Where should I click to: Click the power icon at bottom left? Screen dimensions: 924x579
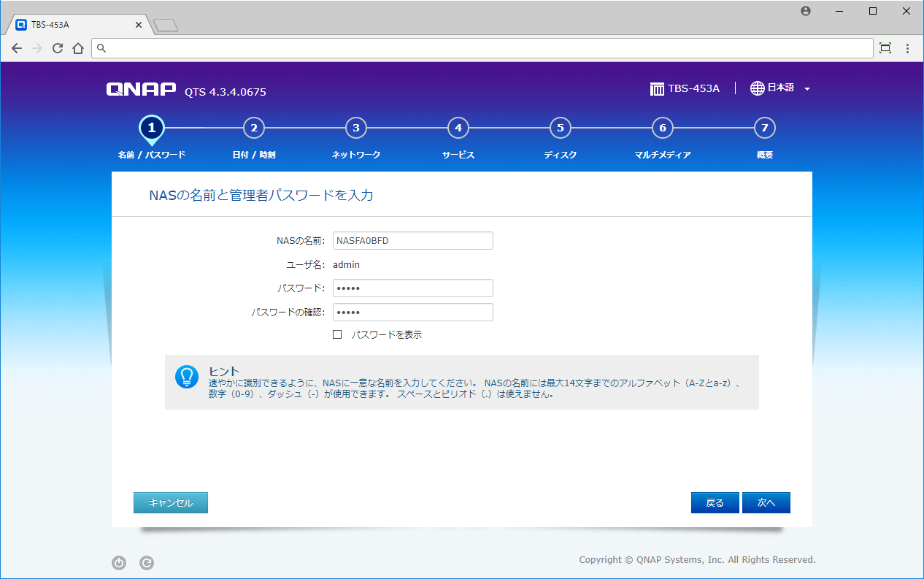pyautogui.click(x=119, y=563)
